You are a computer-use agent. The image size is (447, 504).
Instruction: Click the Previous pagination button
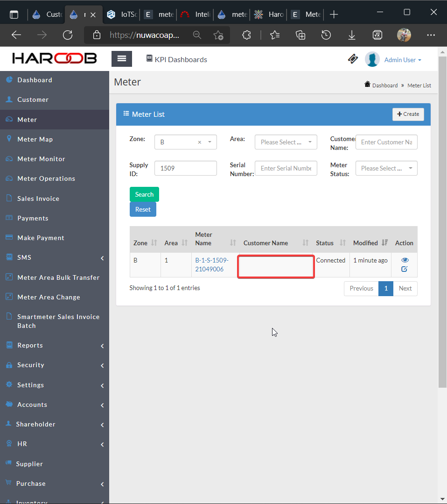[361, 288]
